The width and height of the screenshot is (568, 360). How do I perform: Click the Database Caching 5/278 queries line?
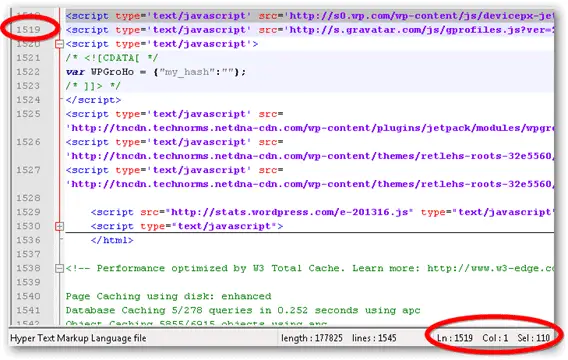(x=243, y=310)
